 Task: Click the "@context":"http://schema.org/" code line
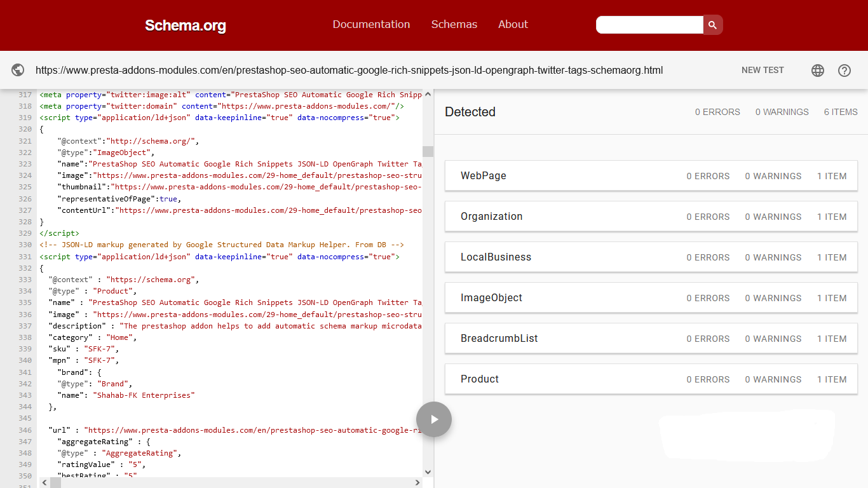coord(128,141)
